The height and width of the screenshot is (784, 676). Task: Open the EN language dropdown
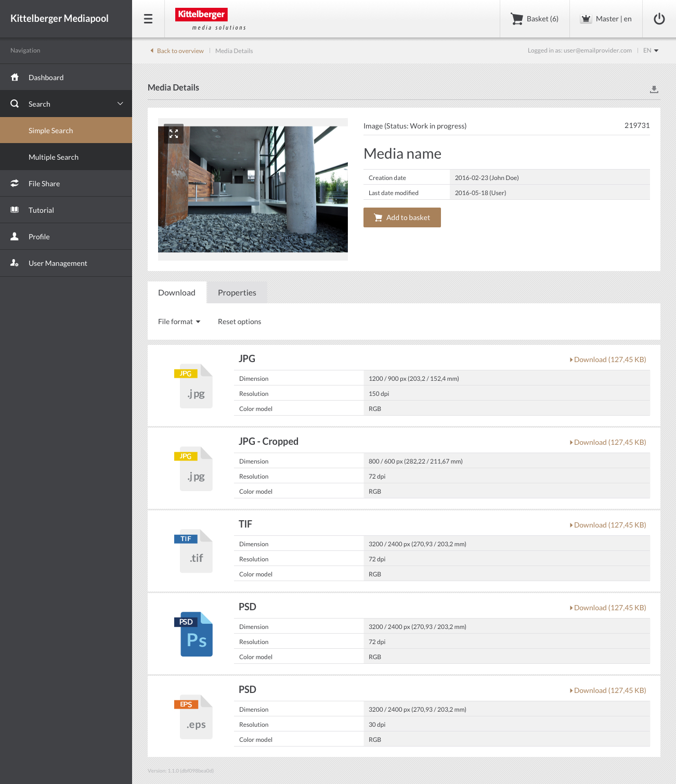pos(650,50)
